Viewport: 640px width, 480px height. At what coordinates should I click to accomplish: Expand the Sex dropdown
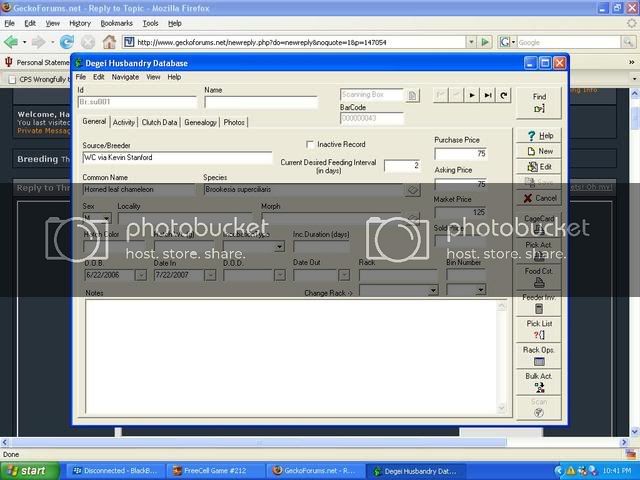pyautogui.click(x=106, y=218)
